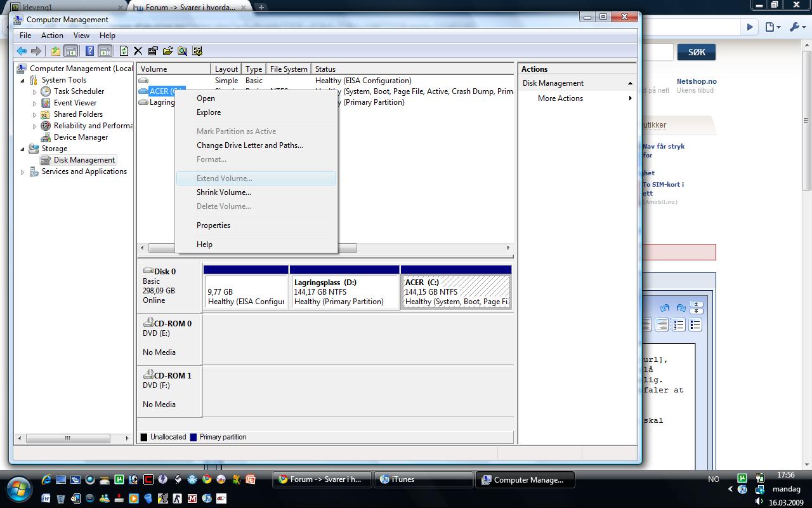The image size is (812, 508).
Task: Expand the Services and Applications node
Action: click(23, 171)
